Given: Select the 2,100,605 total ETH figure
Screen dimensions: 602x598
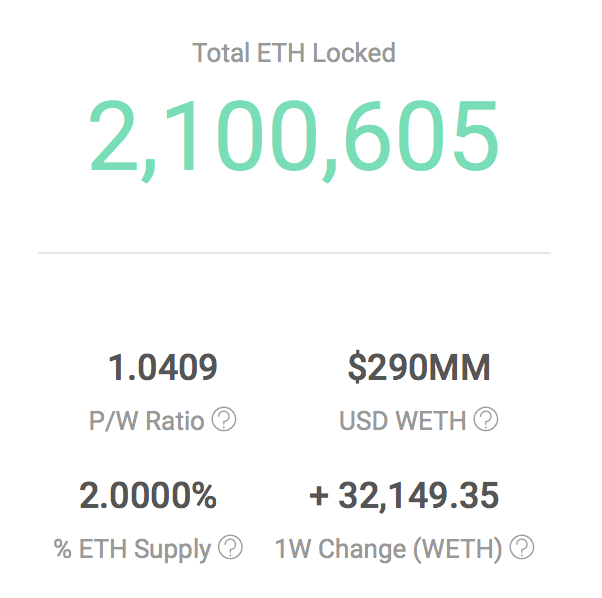Looking at the screenshot, I should (x=294, y=140).
